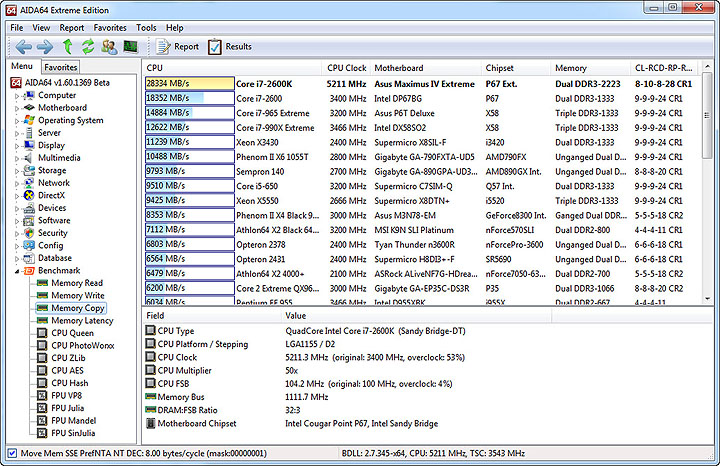The height and width of the screenshot is (466, 720).
Task: Switch to the Menu tab
Action: tap(22, 66)
